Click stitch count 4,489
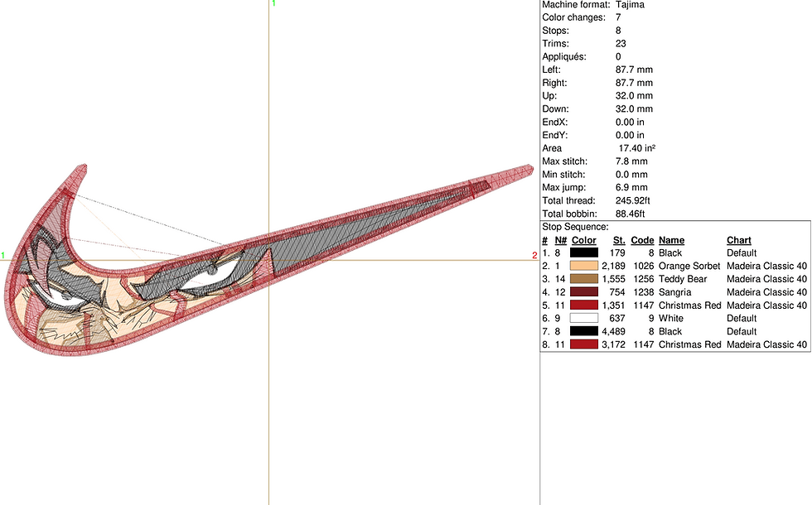The width and height of the screenshot is (812, 505). [613, 331]
